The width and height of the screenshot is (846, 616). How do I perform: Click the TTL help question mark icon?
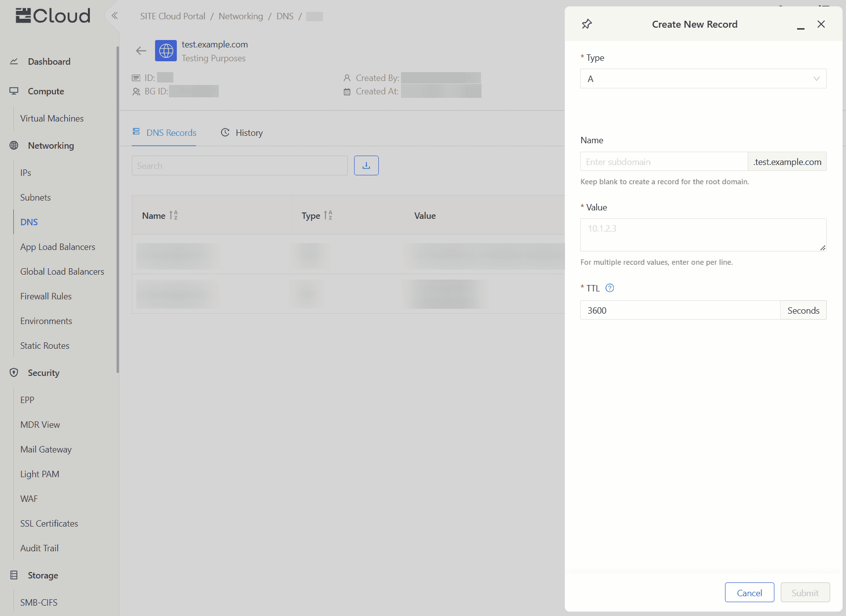[x=609, y=288]
